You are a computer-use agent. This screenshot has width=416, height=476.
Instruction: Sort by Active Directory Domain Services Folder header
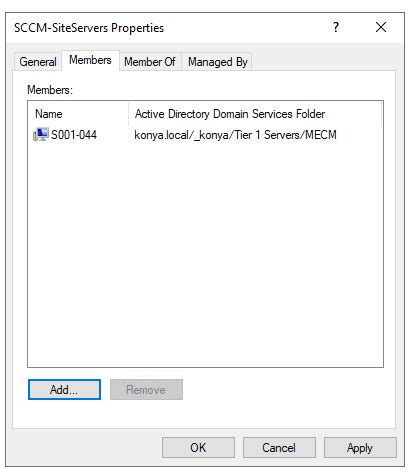[255, 114]
